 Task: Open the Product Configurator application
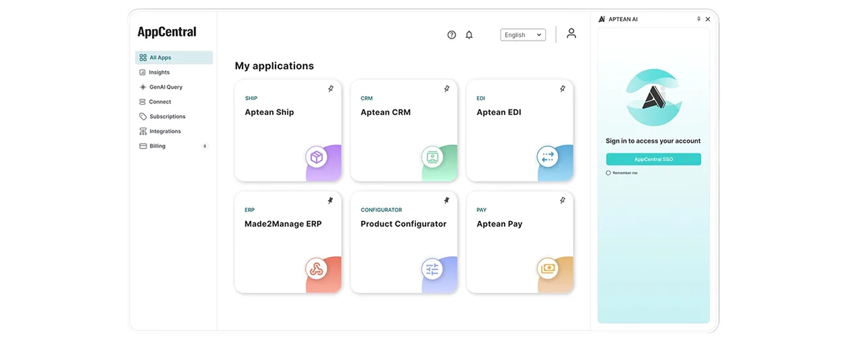click(404, 242)
